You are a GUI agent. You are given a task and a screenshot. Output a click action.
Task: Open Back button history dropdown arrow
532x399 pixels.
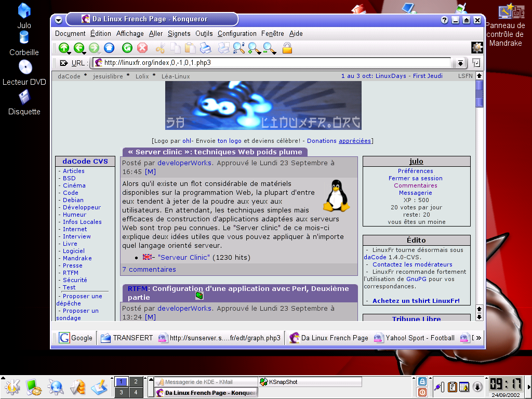84,54
